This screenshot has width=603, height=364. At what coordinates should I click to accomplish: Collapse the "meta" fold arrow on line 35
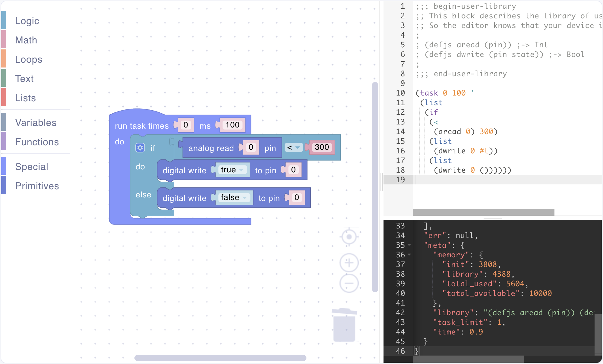pyautogui.click(x=409, y=245)
